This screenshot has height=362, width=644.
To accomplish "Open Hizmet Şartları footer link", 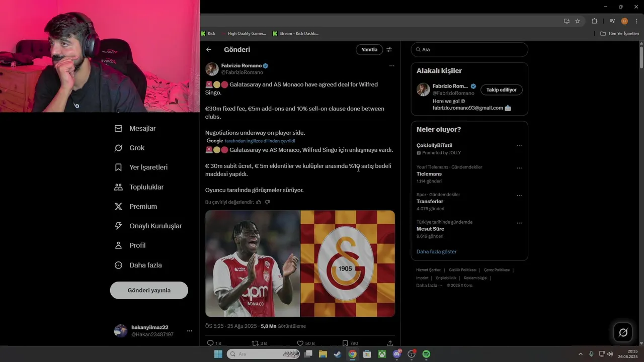I will [429, 270].
